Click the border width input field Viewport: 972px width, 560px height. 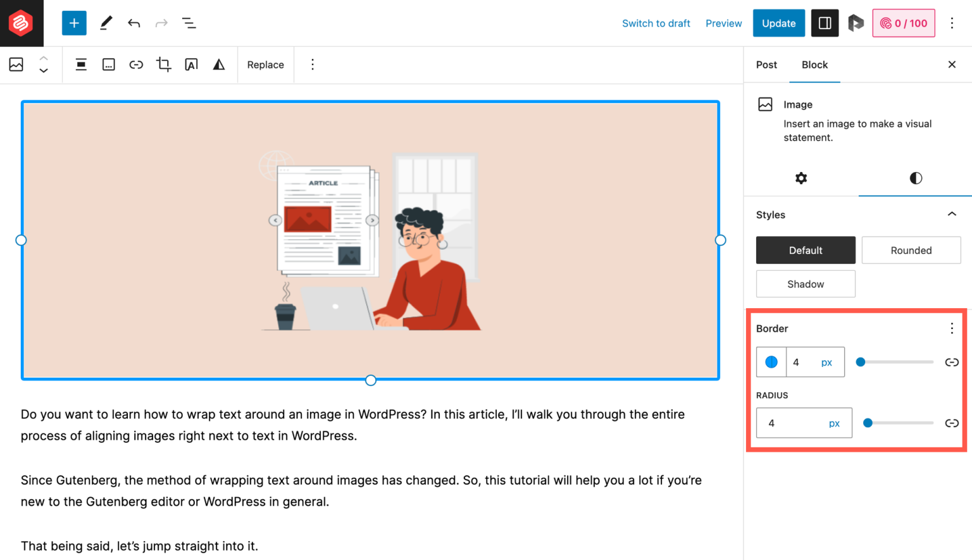click(x=801, y=362)
